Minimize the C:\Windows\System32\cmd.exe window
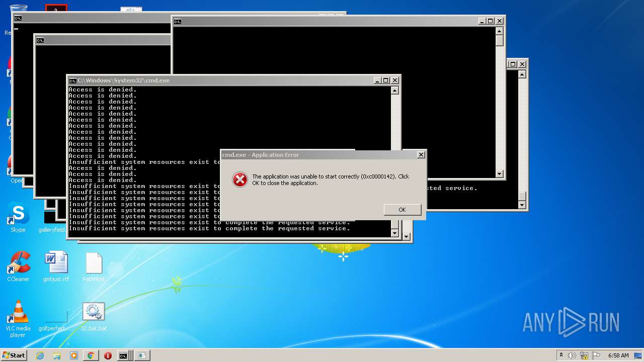Image resolution: width=644 pixels, height=362 pixels. [x=377, y=80]
